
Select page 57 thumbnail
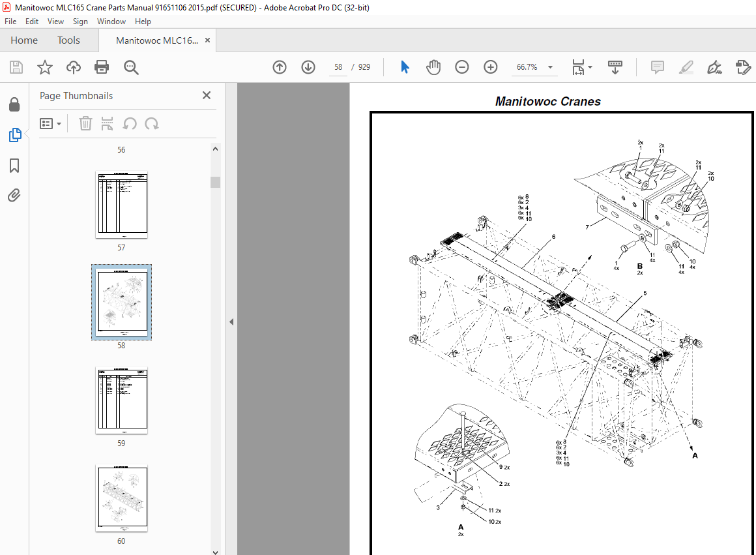pos(121,205)
